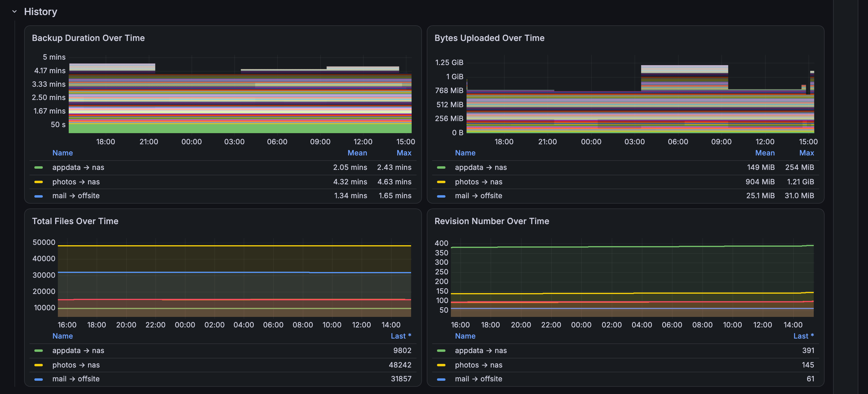Isolate photos → nas series in Revision Number

click(x=479, y=365)
